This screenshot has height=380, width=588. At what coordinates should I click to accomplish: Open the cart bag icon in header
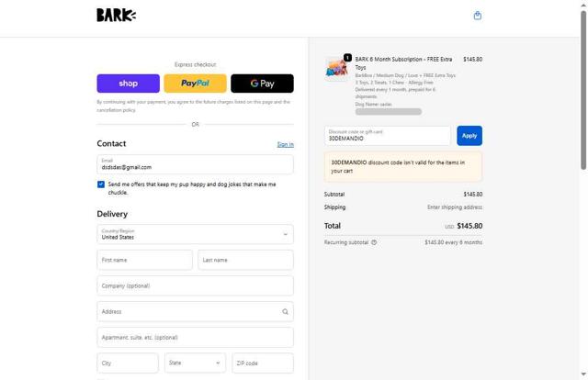click(477, 16)
